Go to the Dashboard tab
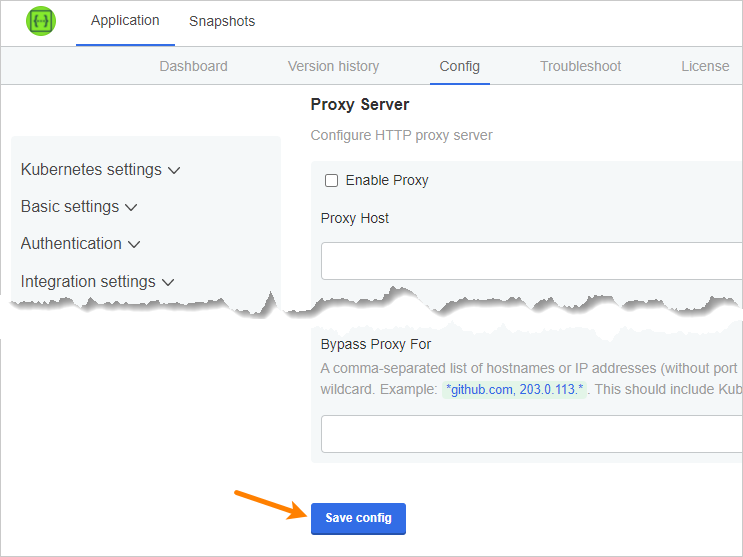This screenshot has width=743, height=557. [193, 66]
